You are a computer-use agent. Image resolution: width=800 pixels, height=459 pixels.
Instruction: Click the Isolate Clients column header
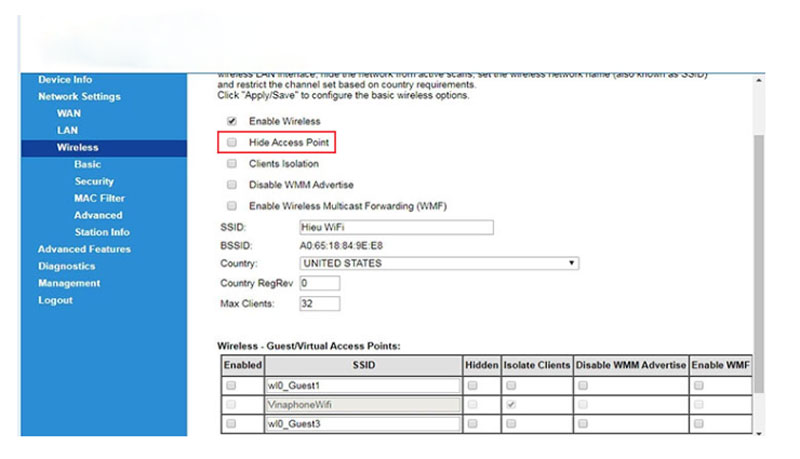(536, 365)
